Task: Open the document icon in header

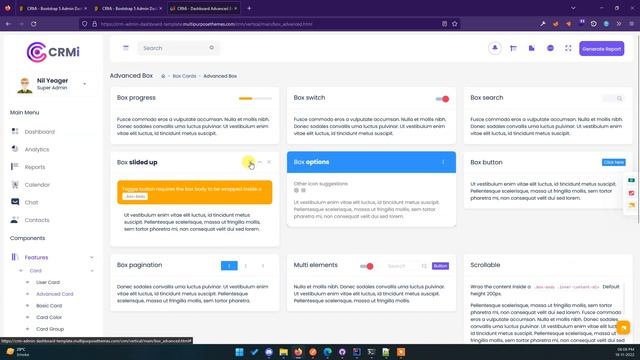Action: click(x=531, y=48)
